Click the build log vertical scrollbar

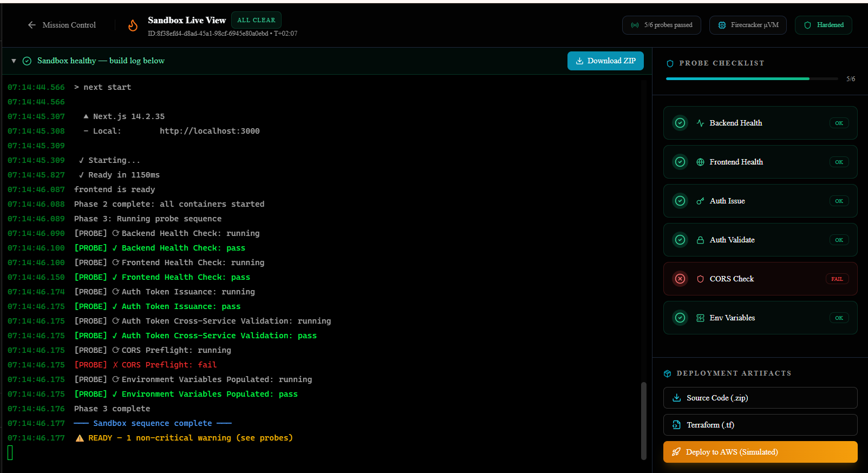click(x=644, y=421)
